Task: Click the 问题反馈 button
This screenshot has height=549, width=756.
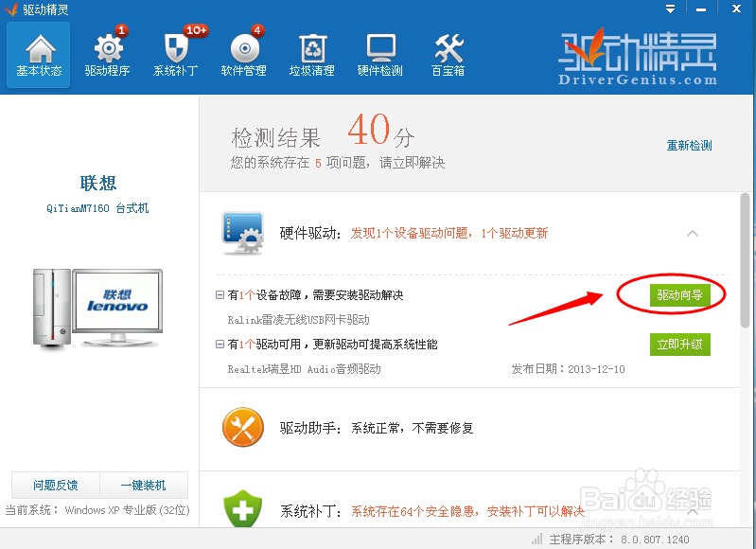Action: point(56,485)
